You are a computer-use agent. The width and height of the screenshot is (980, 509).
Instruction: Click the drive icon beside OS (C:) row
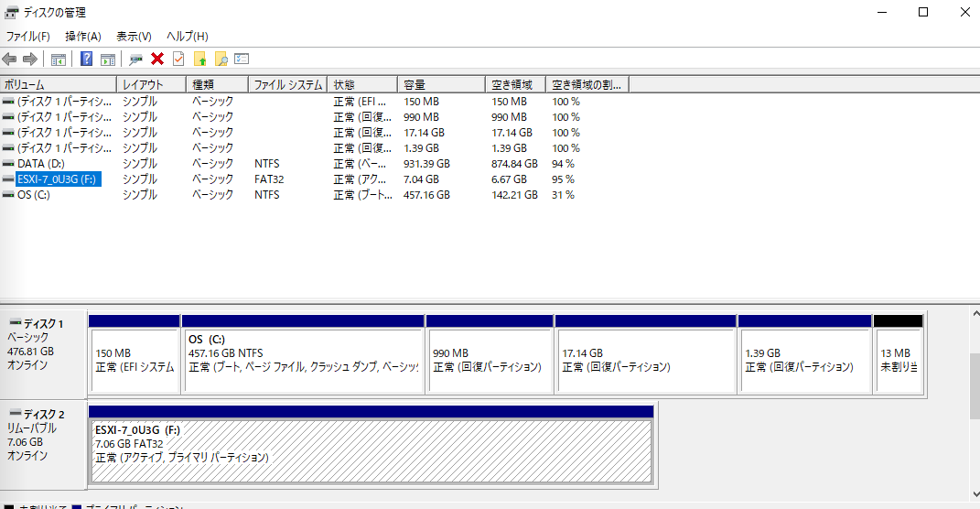(x=8, y=195)
